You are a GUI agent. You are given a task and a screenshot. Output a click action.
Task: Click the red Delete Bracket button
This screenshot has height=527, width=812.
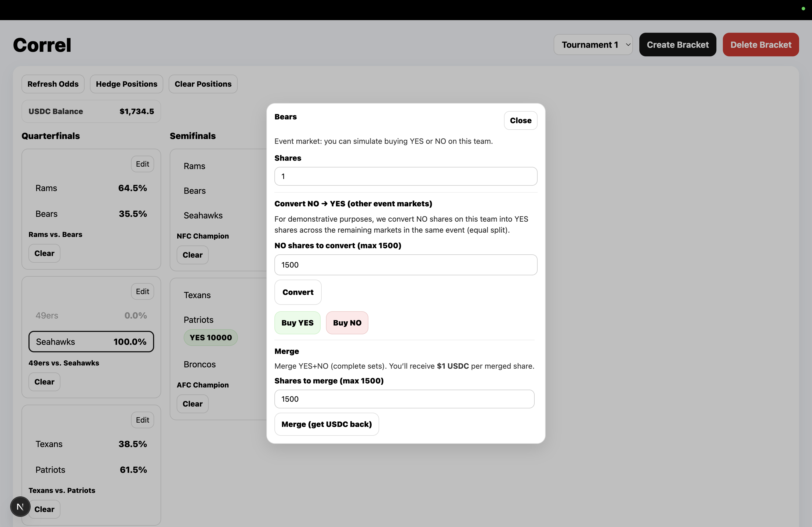pyautogui.click(x=760, y=45)
